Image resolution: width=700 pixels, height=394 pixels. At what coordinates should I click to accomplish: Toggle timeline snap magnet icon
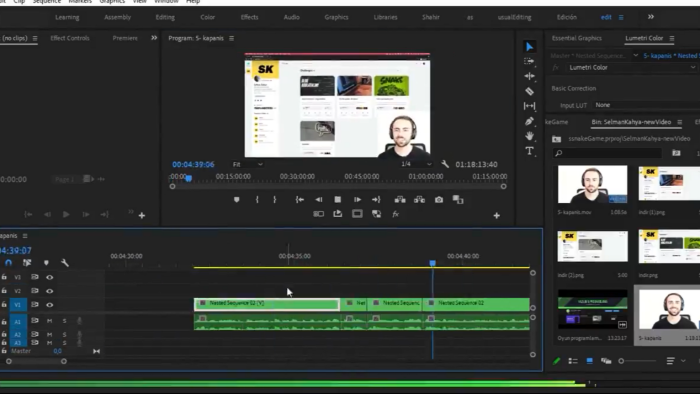8,263
